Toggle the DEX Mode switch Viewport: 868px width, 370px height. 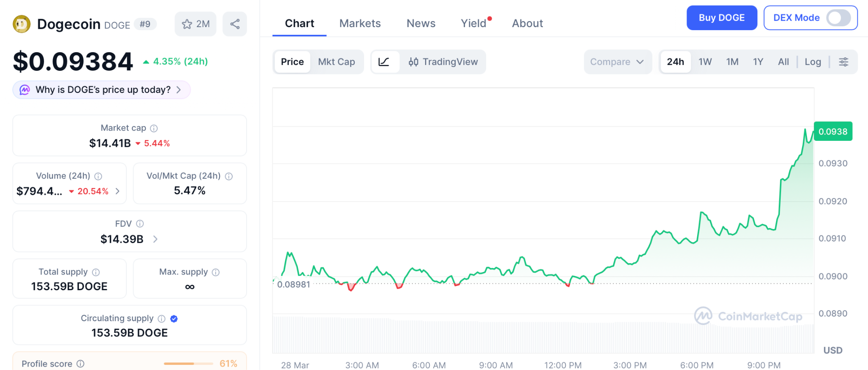838,18
